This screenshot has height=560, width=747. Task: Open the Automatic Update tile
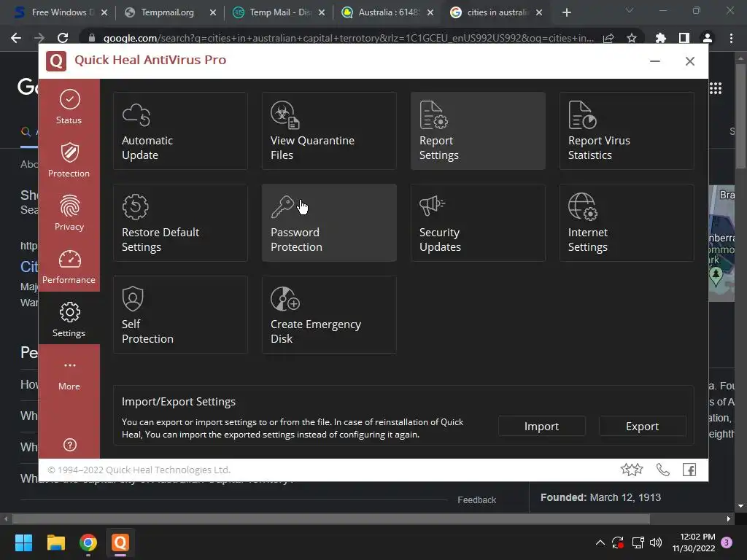coord(180,131)
